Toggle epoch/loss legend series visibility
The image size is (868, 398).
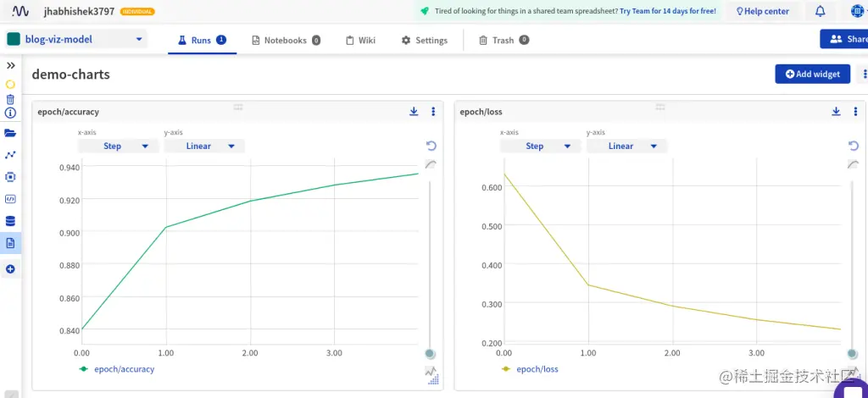[x=530, y=369]
